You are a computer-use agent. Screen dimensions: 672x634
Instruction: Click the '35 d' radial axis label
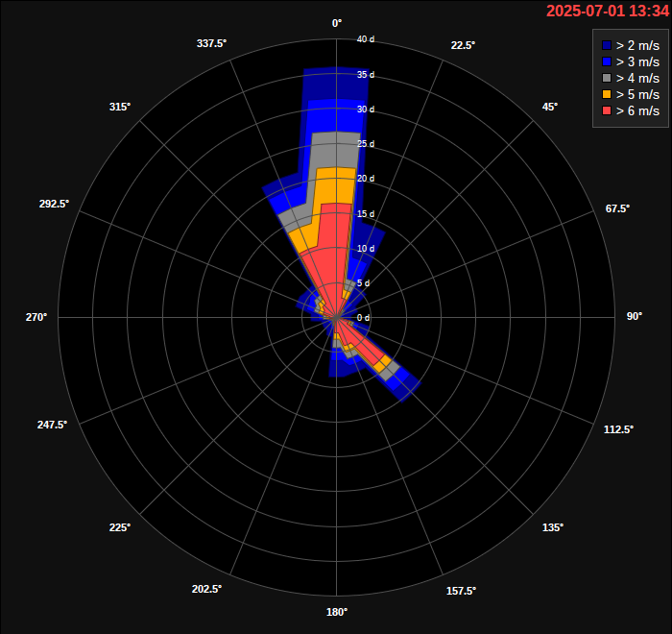pyautogui.click(x=366, y=75)
